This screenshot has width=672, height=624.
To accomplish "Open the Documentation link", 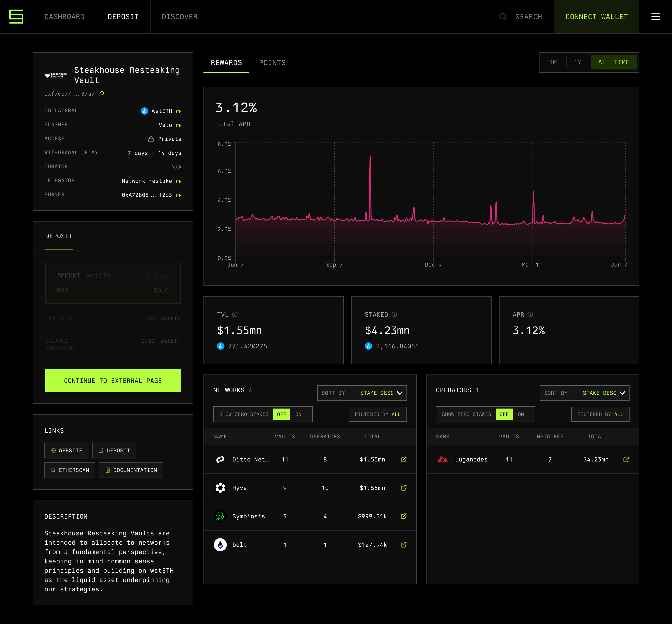I will [131, 470].
